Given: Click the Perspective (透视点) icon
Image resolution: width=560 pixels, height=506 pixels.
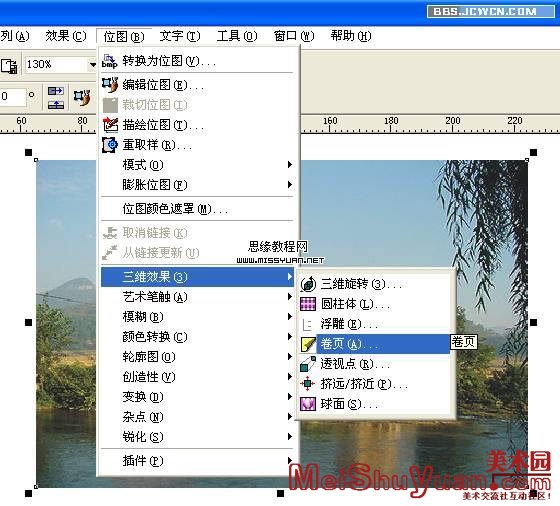Looking at the screenshot, I should click(x=308, y=364).
